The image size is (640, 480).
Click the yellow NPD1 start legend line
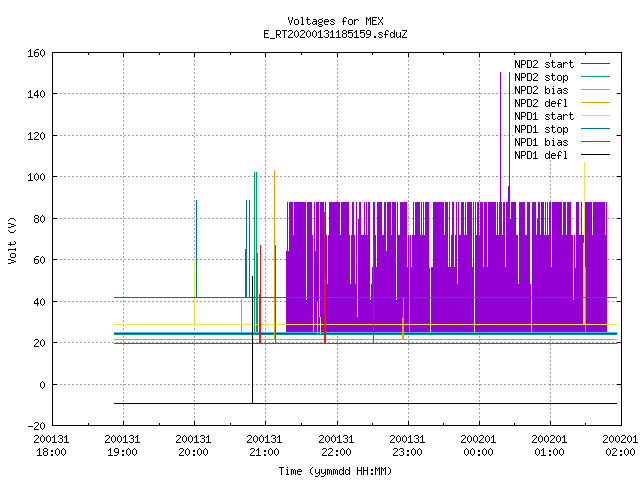coord(596,116)
